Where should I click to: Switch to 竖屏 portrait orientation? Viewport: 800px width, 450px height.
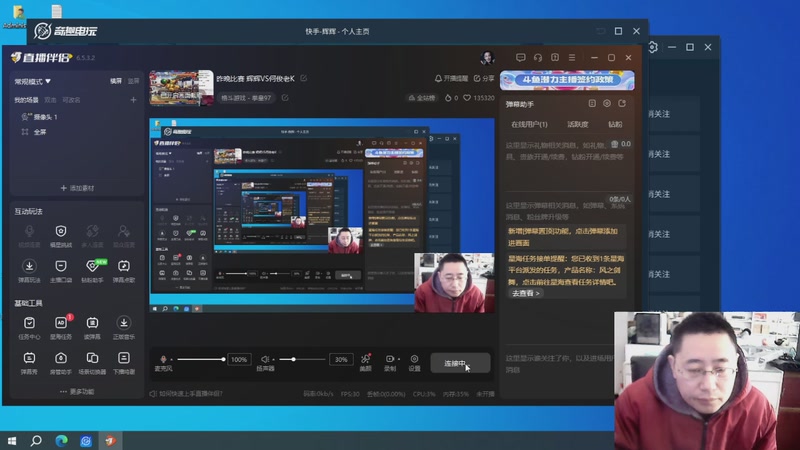click(133, 81)
